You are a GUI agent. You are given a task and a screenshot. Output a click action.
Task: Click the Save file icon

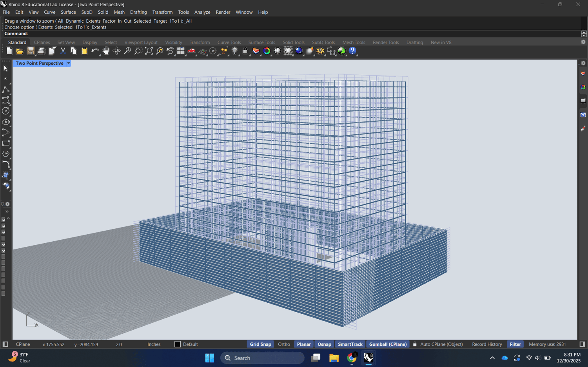pos(31,51)
